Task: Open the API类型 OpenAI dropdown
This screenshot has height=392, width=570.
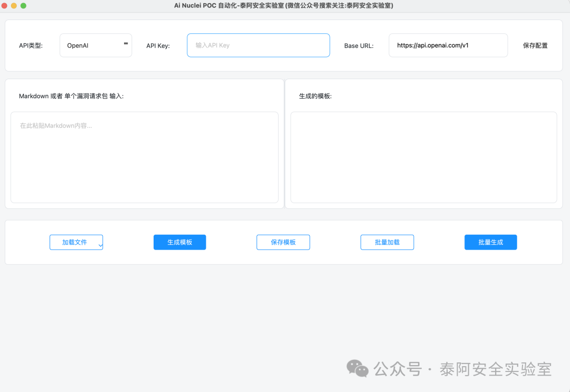Action: (x=96, y=45)
